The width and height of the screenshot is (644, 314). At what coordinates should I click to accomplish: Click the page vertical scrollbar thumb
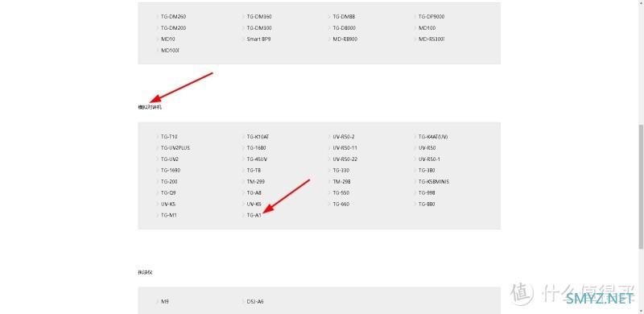coord(641,187)
